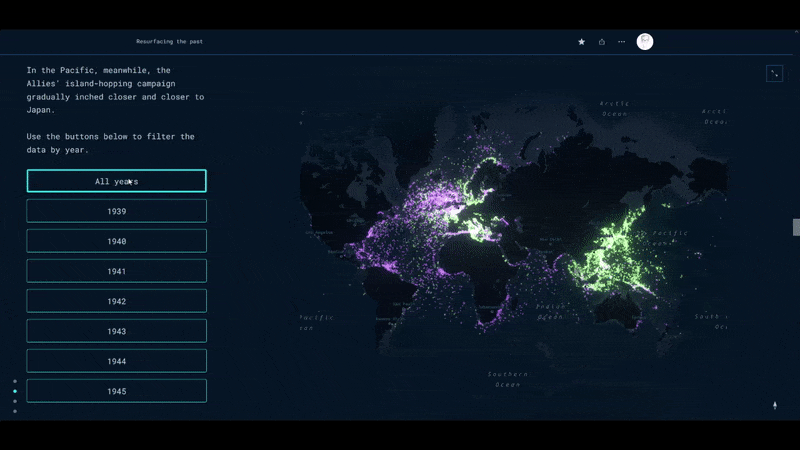Viewport: 800px width, 450px height.
Task: Click the map expand icon at top right
Action: [x=774, y=73]
